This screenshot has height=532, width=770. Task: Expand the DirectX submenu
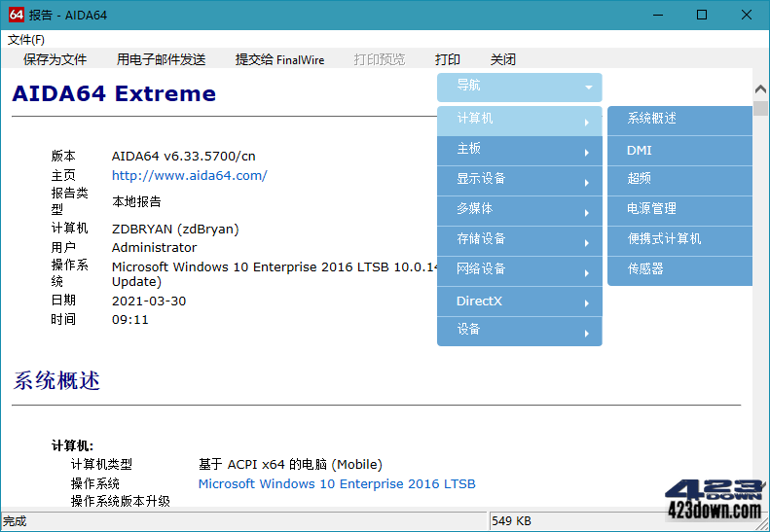click(520, 301)
